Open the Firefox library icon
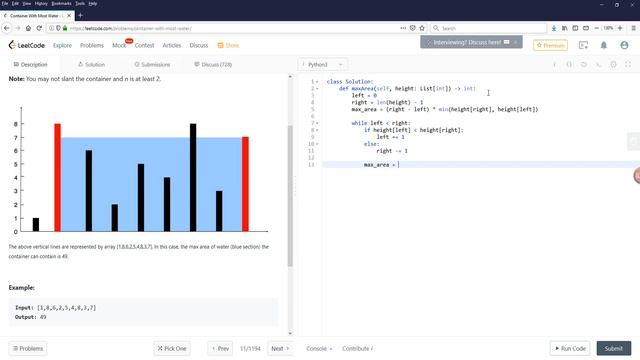This screenshot has width=640, height=360. click(x=564, y=28)
